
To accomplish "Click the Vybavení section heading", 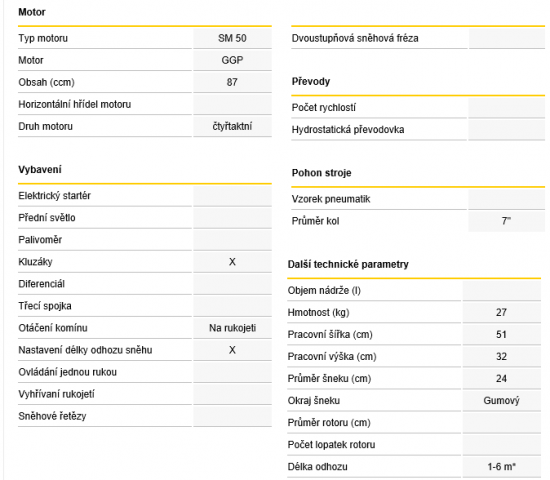I will (40, 169).
